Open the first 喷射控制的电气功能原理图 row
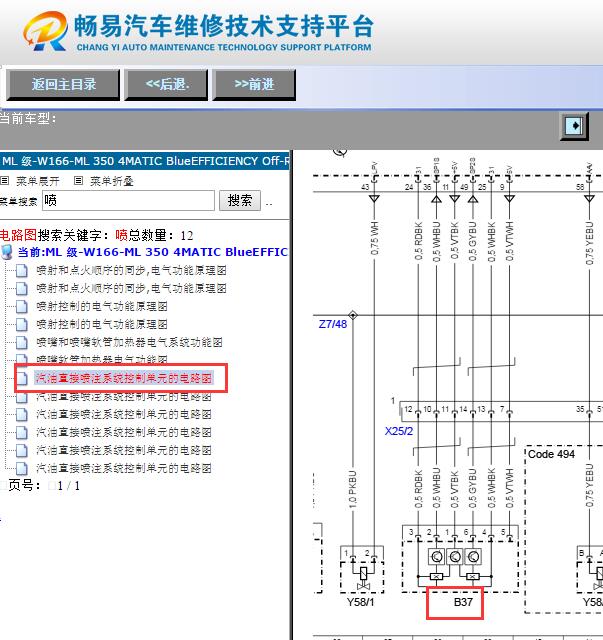Viewport: 603px width, 640px height. (102, 306)
